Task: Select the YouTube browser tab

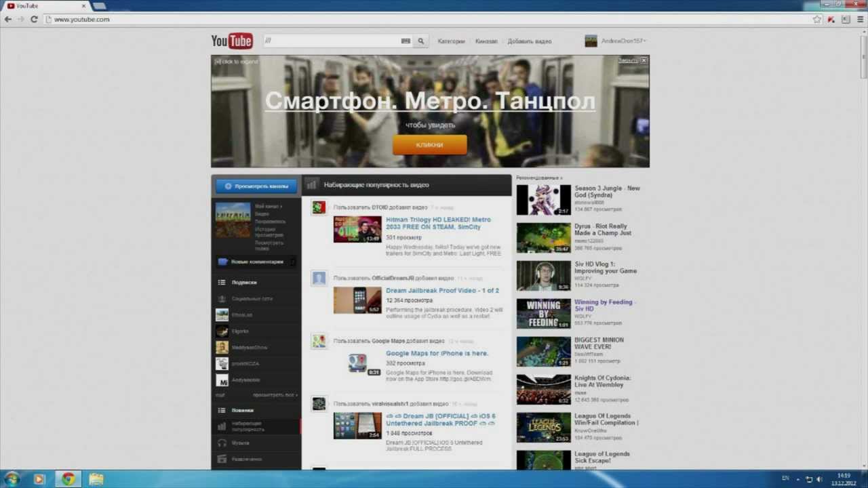Action: point(46,6)
